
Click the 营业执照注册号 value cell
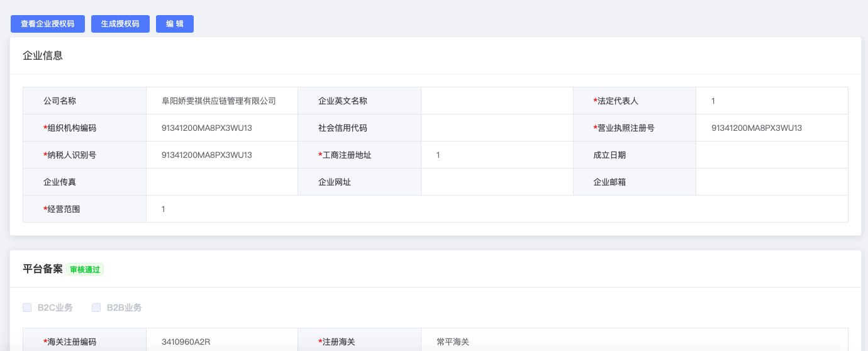tap(772, 128)
